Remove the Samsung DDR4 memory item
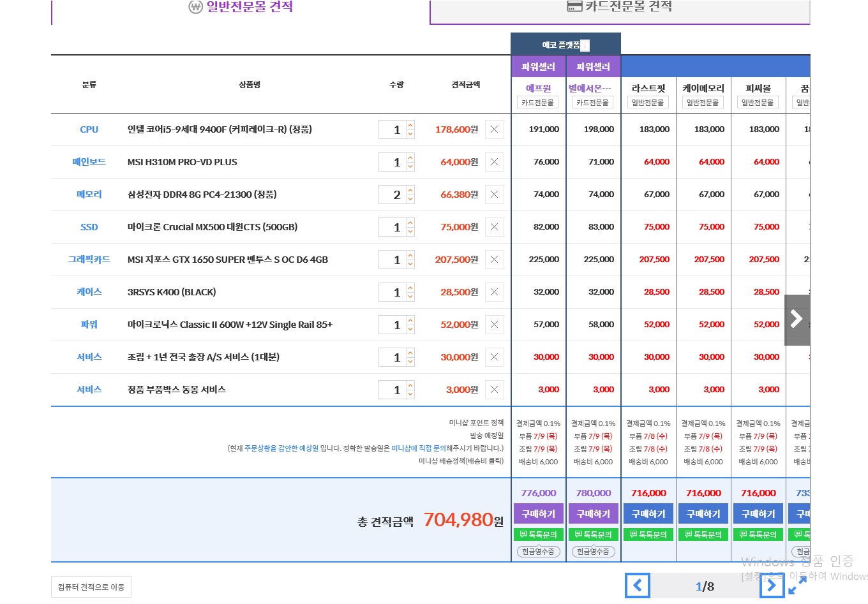 pyautogui.click(x=494, y=195)
